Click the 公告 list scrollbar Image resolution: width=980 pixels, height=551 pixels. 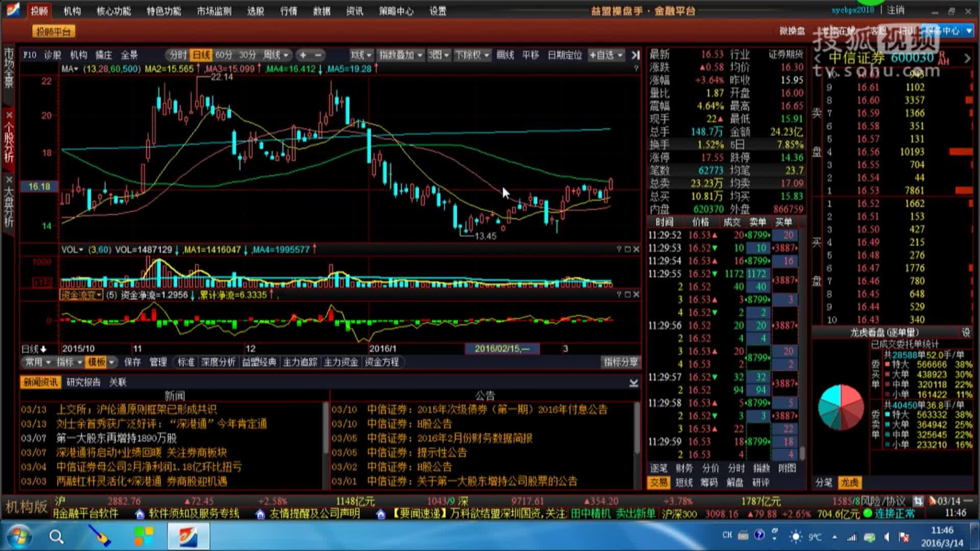pos(636,429)
